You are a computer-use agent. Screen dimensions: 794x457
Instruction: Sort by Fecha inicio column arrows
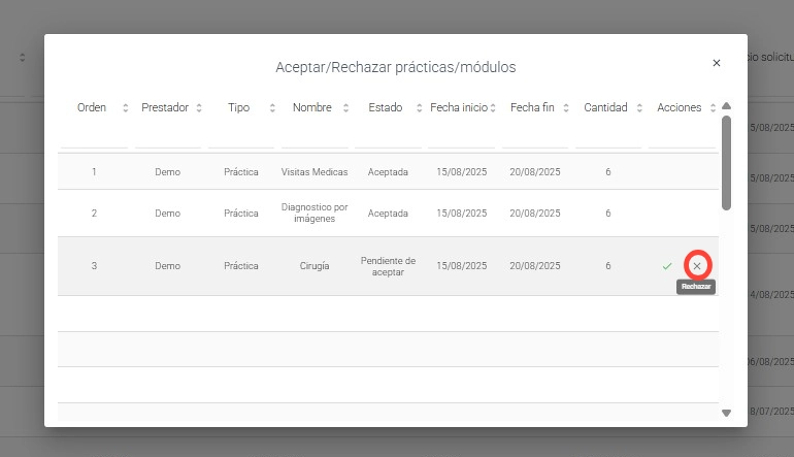click(493, 108)
